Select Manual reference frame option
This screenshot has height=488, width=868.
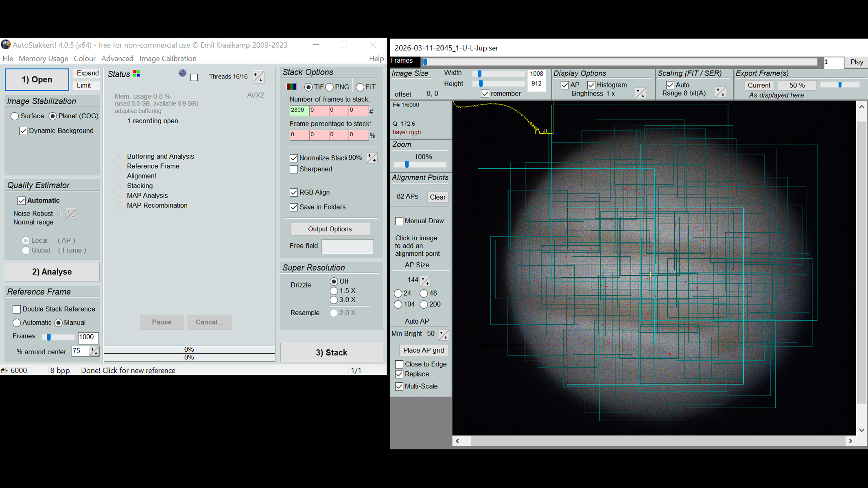pos(59,322)
